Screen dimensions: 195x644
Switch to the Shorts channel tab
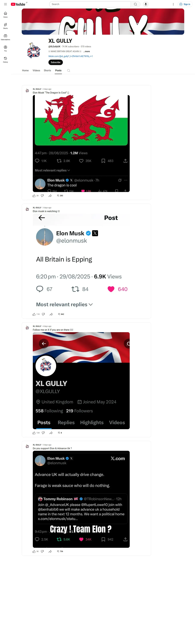[x=47, y=71]
